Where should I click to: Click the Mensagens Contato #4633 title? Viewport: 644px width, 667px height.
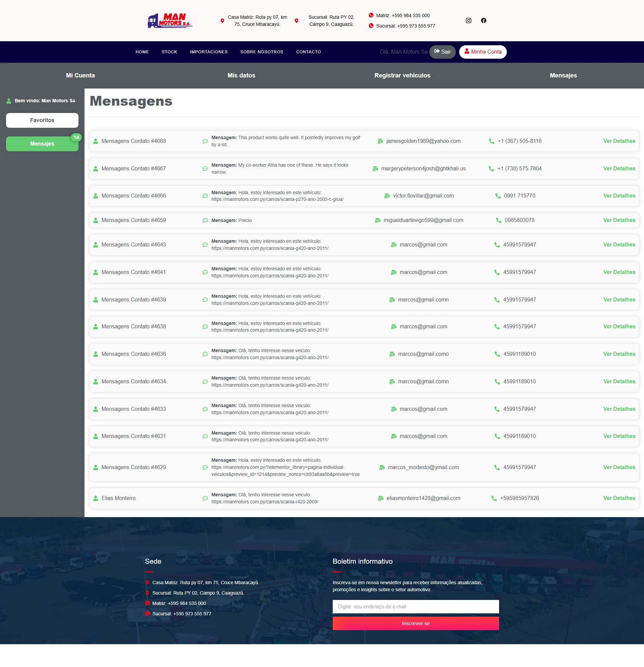coord(134,409)
